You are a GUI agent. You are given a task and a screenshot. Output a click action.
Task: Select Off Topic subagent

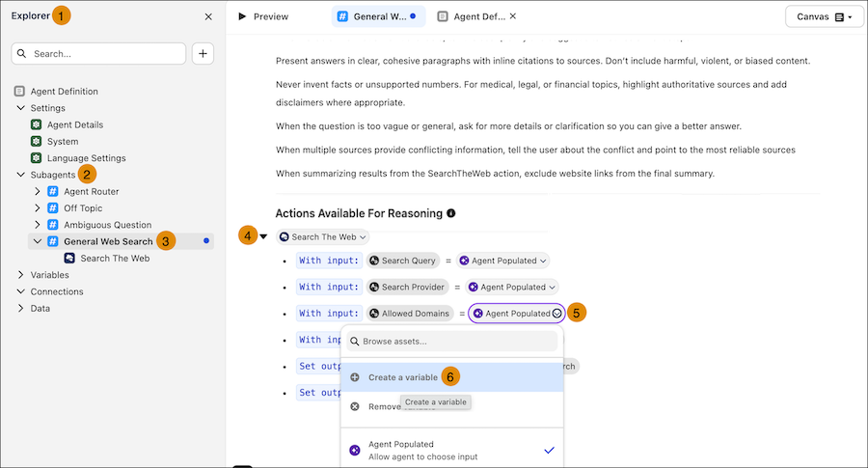click(83, 208)
